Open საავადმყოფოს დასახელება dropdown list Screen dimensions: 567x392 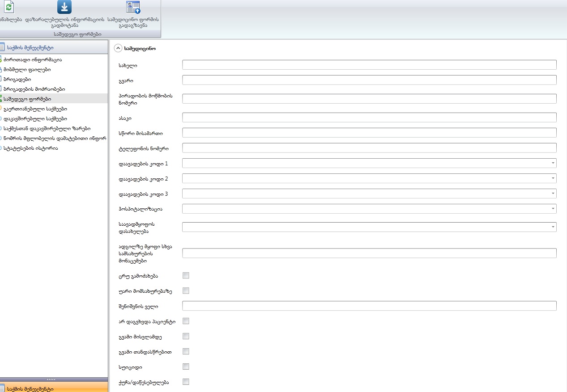[554, 227]
